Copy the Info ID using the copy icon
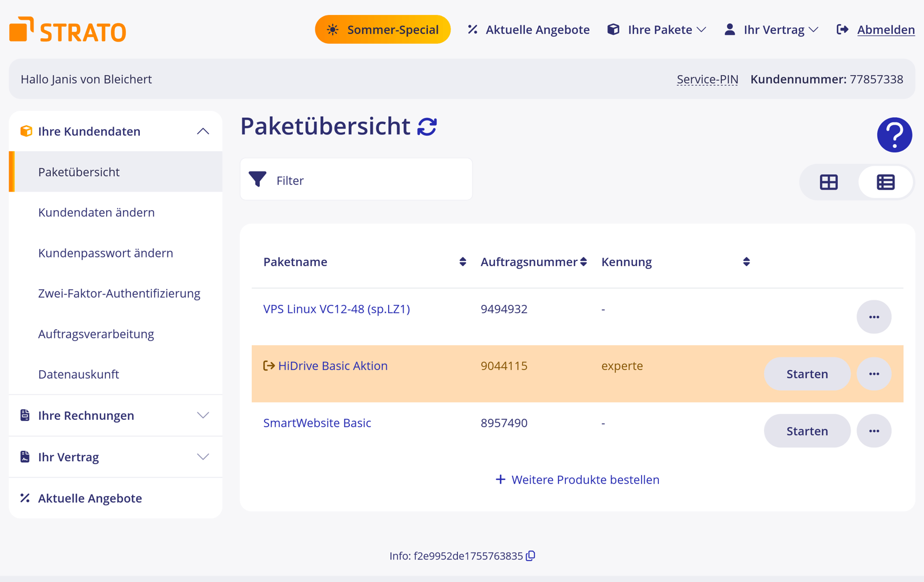This screenshot has height=582, width=924. click(530, 556)
